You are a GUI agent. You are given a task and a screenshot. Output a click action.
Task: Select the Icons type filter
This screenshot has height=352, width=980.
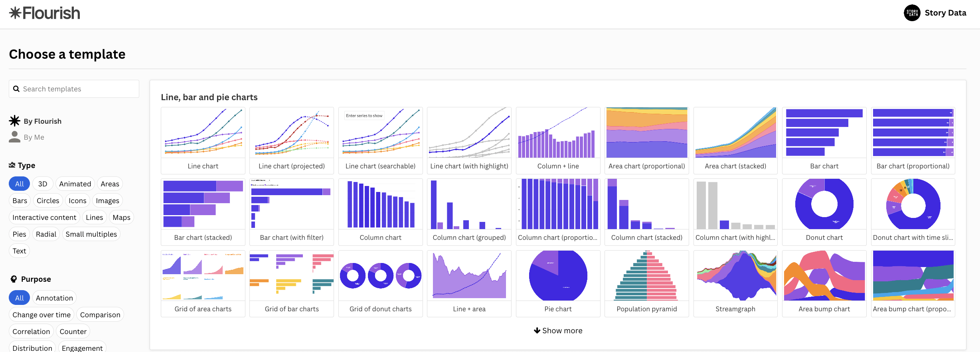pos(77,201)
